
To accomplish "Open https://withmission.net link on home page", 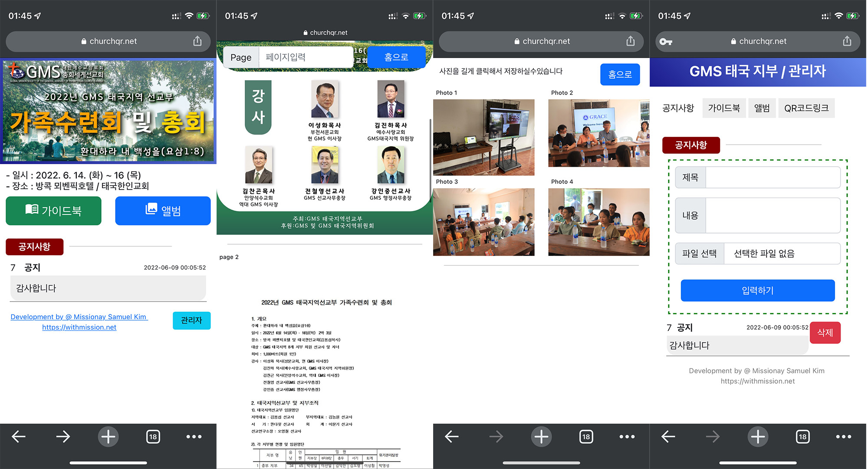I will (x=79, y=327).
